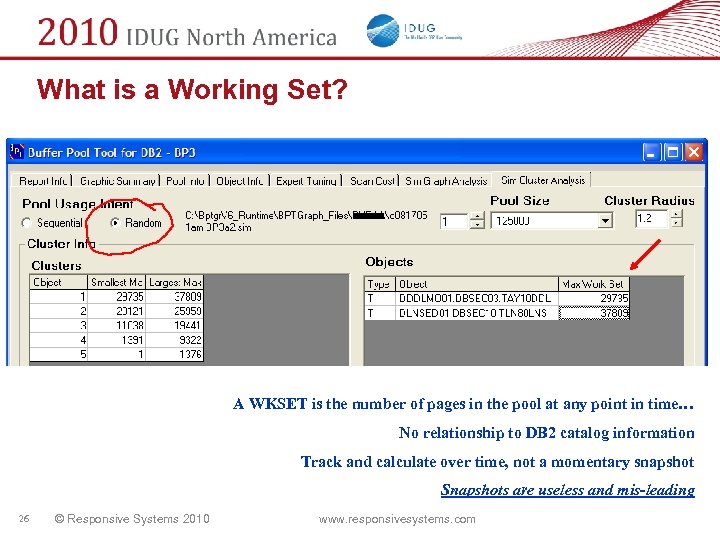Select the Sim Cluster Analysis tab
Screen dimensions: 720x540
coord(543,180)
